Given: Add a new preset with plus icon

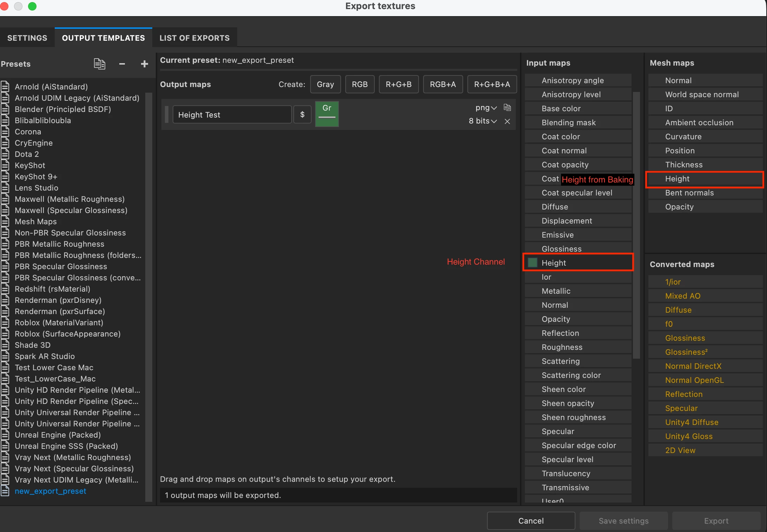Looking at the screenshot, I should point(144,64).
